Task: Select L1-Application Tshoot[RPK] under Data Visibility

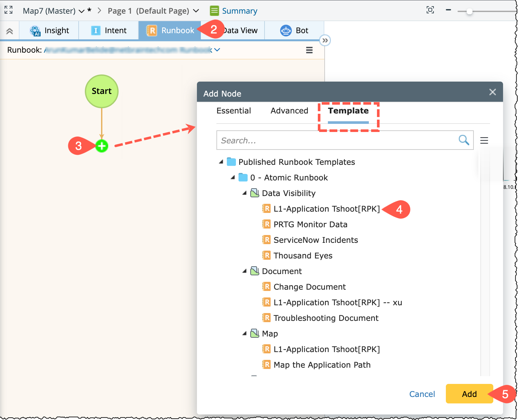Action: (x=327, y=209)
